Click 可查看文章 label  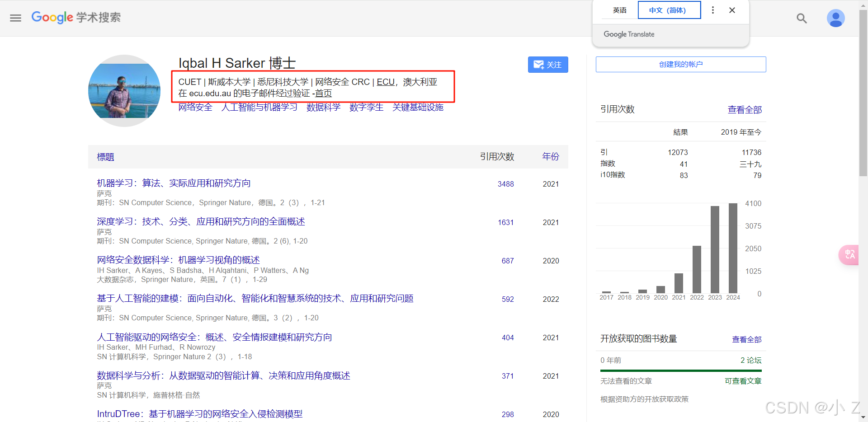point(743,381)
